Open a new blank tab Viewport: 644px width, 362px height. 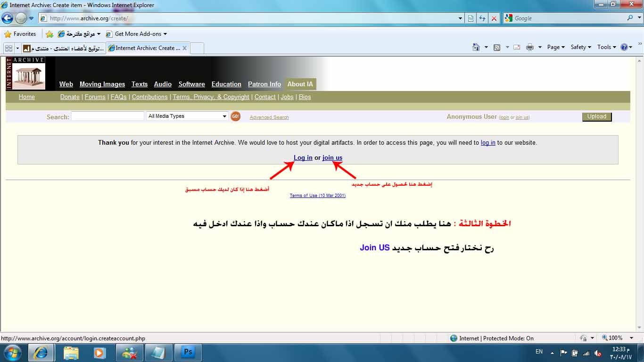(x=197, y=48)
